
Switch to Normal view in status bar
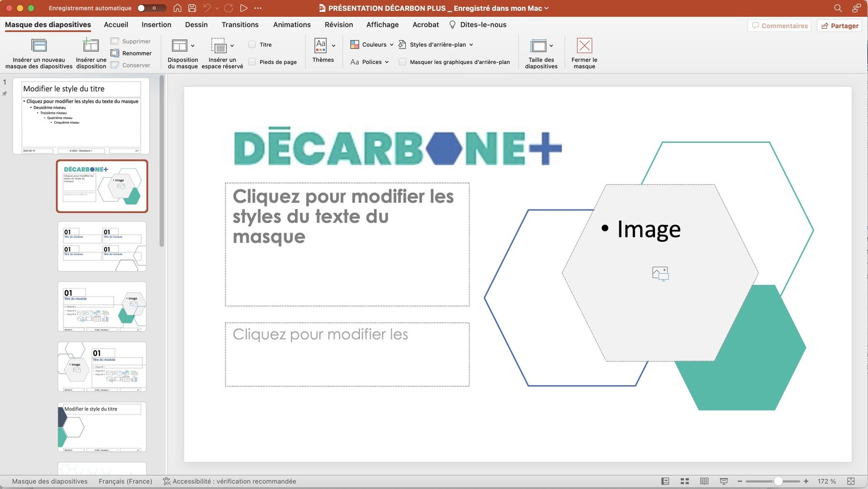pos(665,481)
